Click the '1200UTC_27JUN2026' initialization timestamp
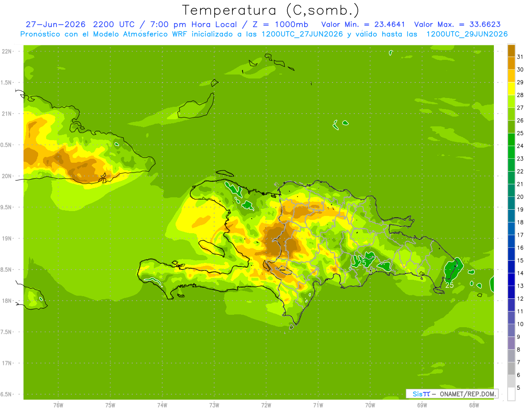 [303, 34]
